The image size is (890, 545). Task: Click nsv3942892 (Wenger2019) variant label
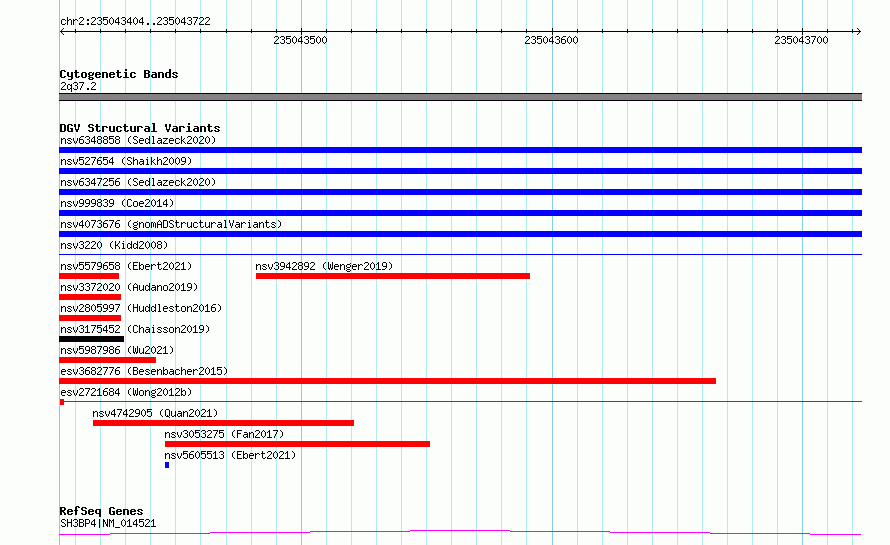[x=324, y=266]
